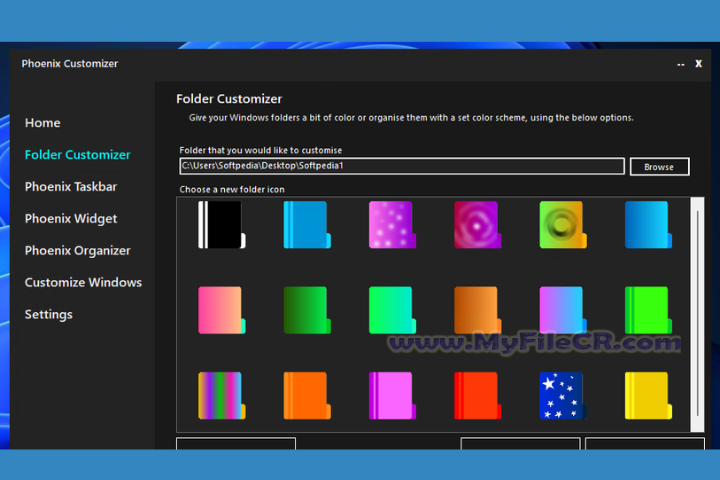Pick the solid yellow folder icon

pyautogui.click(x=648, y=395)
